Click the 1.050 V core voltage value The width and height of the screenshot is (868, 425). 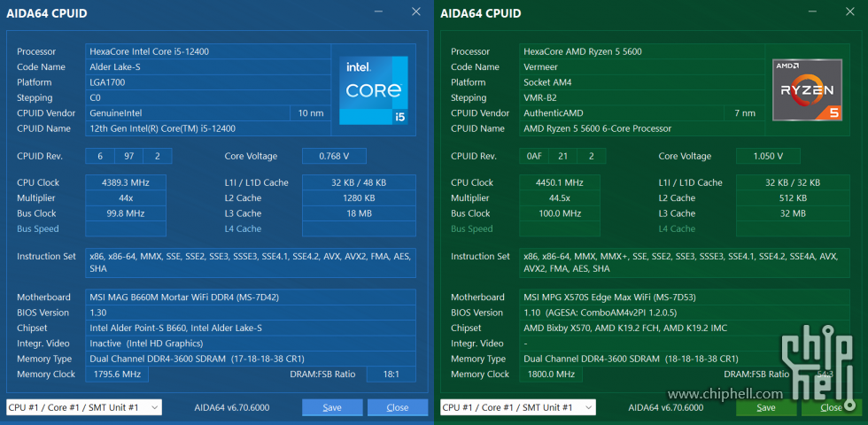769,156
